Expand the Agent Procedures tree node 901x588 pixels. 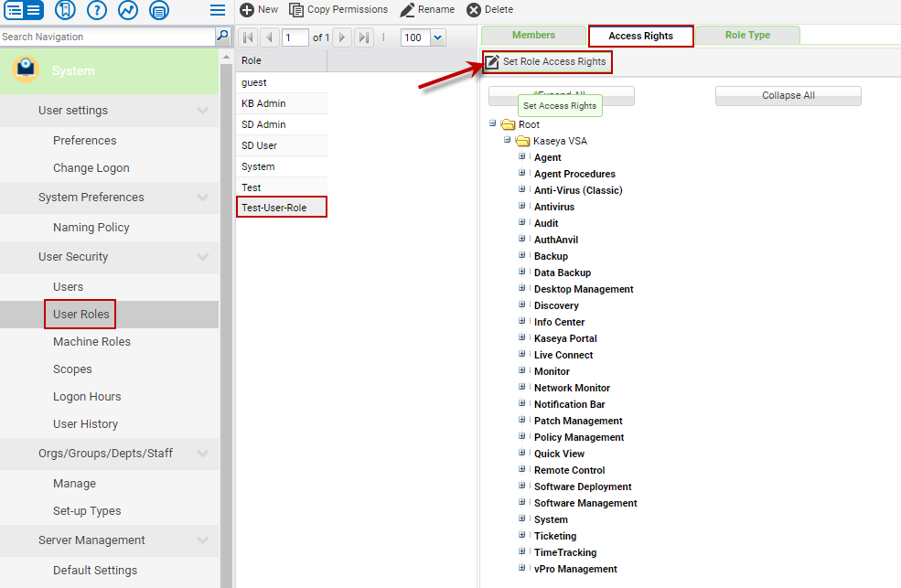coord(521,172)
